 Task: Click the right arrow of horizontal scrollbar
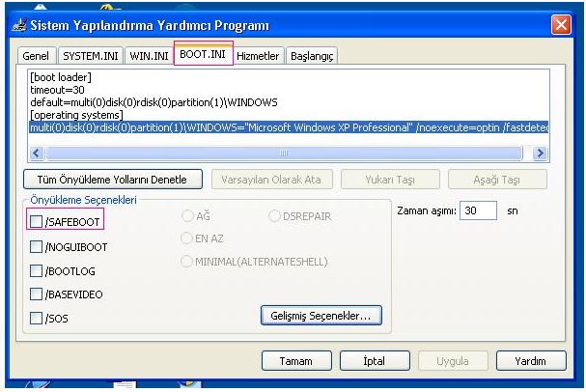pyautogui.click(x=540, y=153)
